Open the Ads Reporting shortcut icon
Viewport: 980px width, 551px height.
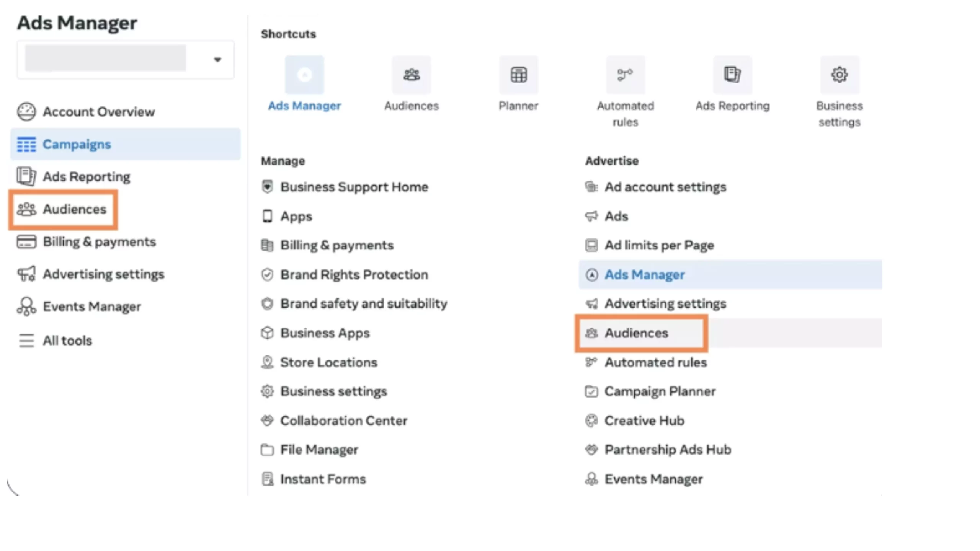point(732,75)
